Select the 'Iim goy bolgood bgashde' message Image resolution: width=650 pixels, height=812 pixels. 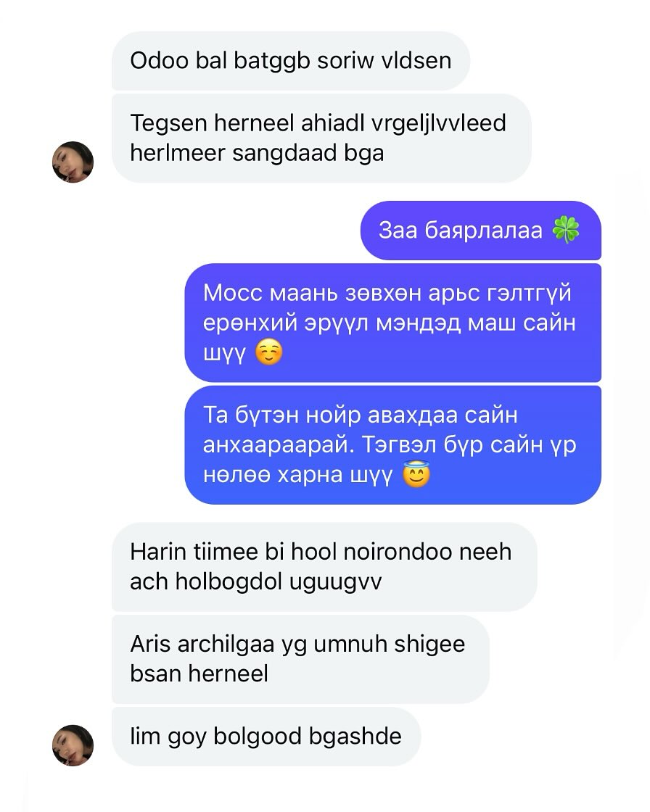[266, 737]
